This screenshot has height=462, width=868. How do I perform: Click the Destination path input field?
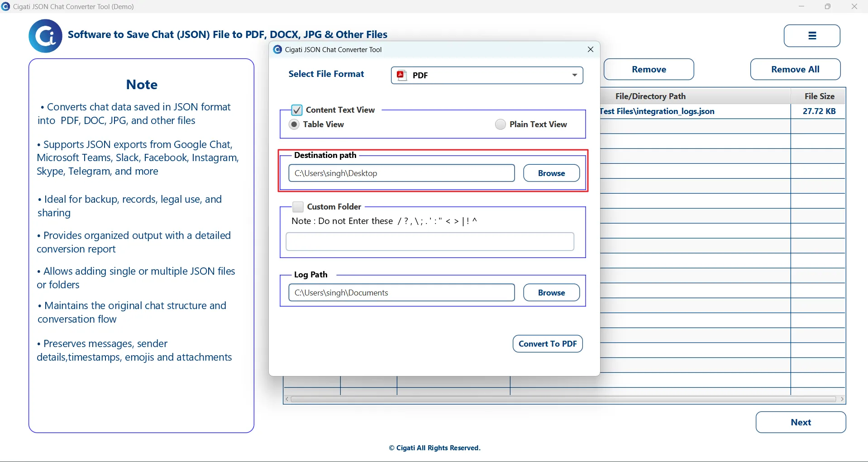pos(401,173)
